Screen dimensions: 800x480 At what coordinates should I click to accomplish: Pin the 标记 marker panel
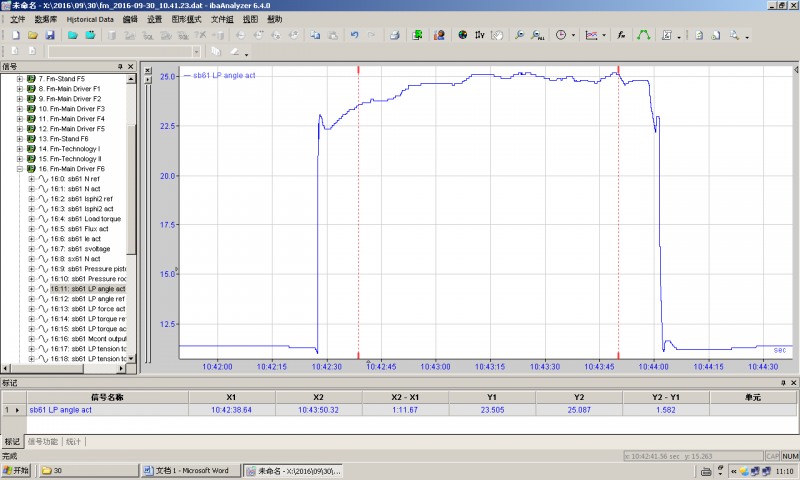(x=781, y=383)
